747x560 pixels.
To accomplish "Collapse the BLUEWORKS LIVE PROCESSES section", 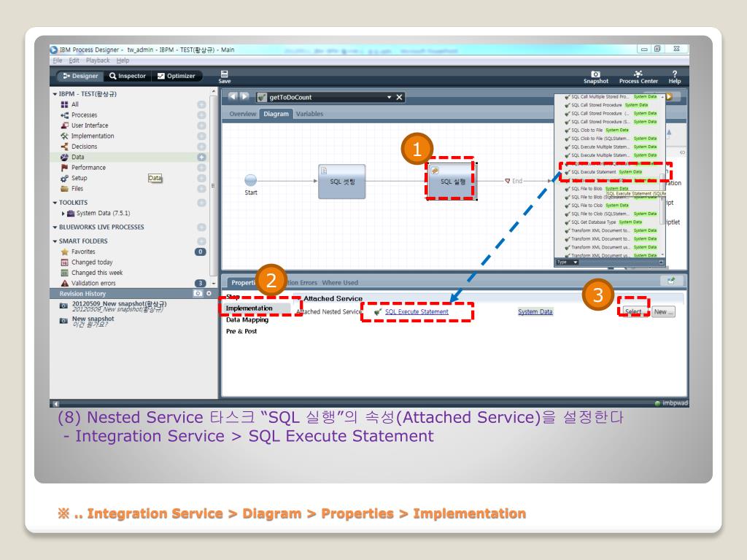I will (x=55, y=227).
